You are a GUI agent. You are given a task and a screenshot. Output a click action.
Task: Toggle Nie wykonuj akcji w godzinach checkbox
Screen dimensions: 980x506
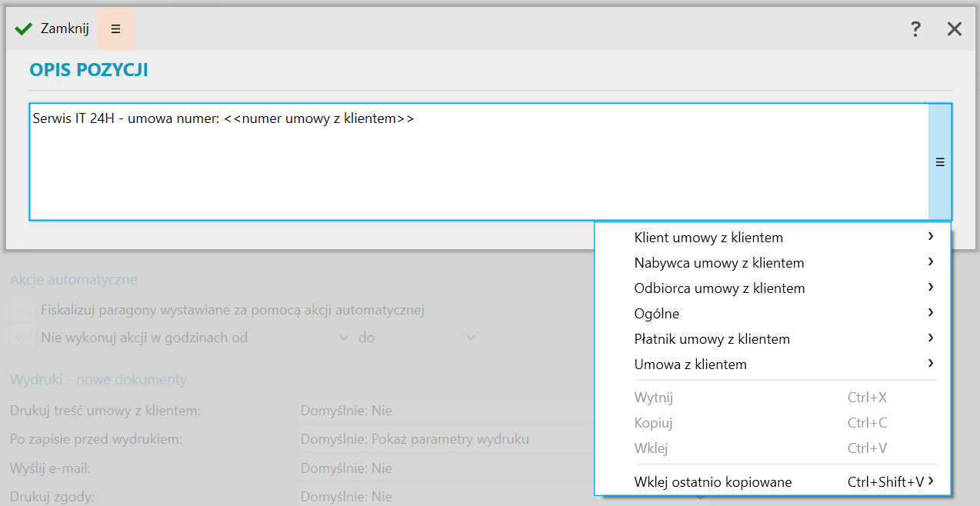22,337
